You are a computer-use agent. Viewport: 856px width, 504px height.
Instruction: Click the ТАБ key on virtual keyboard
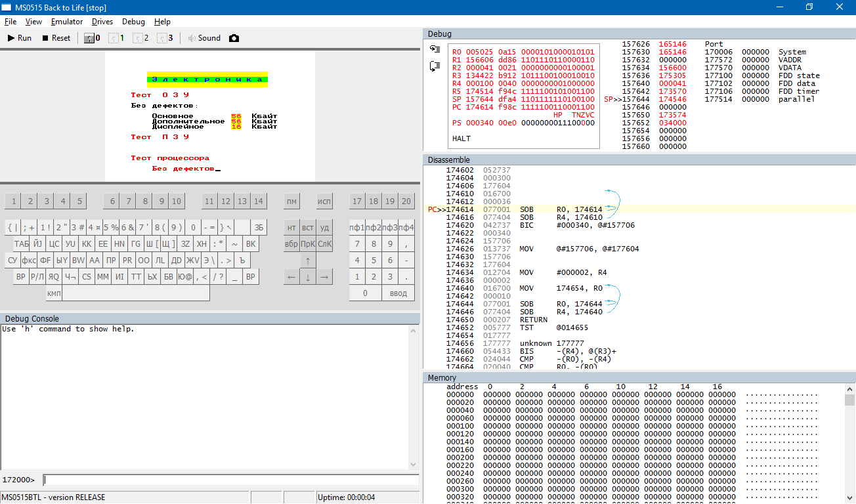[21, 244]
